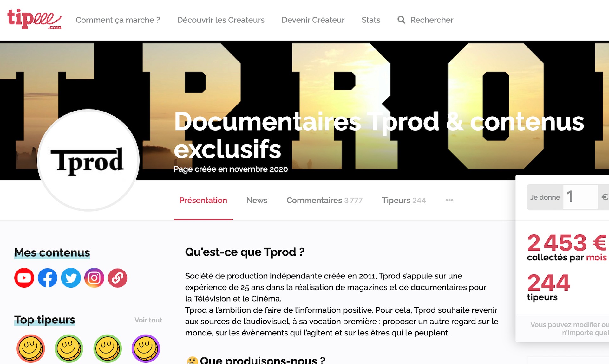Image resolution: width=609 pixels, height=364 pixels.
Task: Open the website link icon
Action: (117, 278)
